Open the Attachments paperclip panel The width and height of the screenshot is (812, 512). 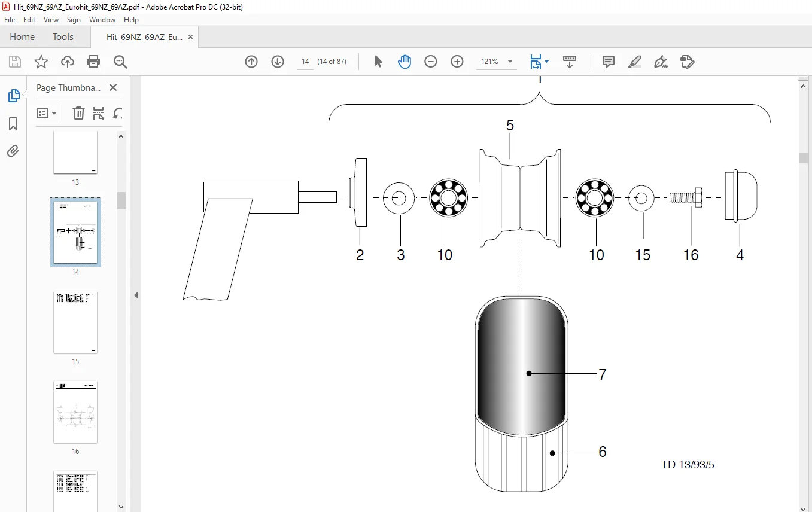[13, 151]
